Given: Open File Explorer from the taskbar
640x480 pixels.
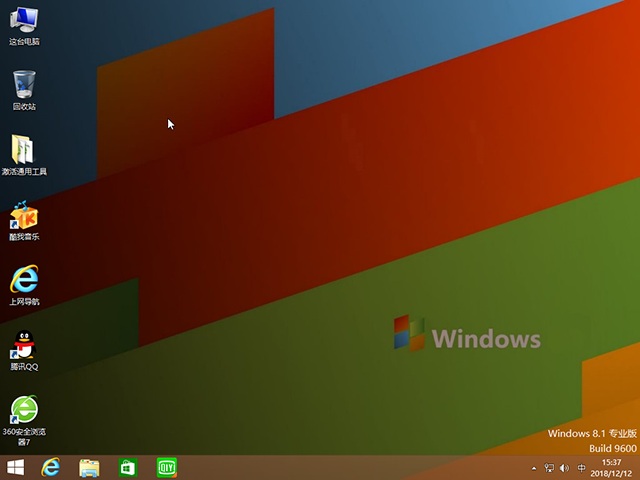Looking at the screenshot, I should (x=89, y=467).
